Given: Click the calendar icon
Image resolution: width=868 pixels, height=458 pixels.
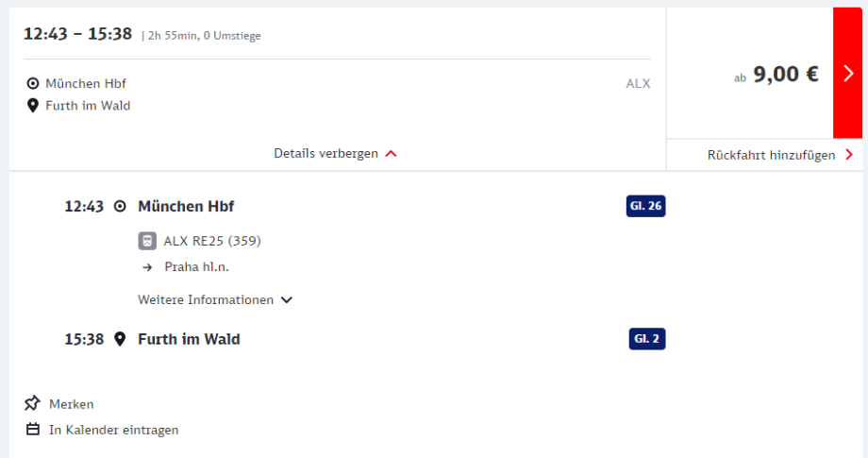Looking at the screenshot, I should tap(33, 430).
